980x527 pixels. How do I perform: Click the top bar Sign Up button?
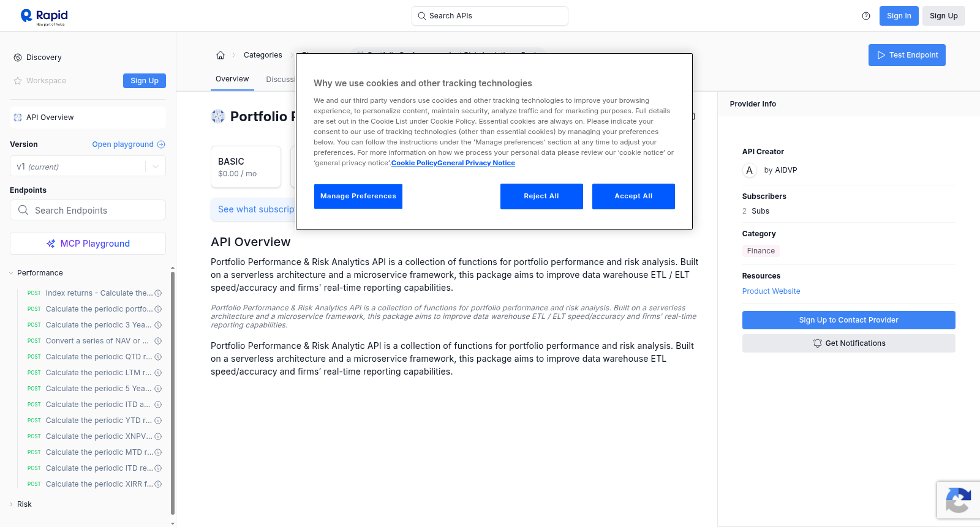(944, 16)
